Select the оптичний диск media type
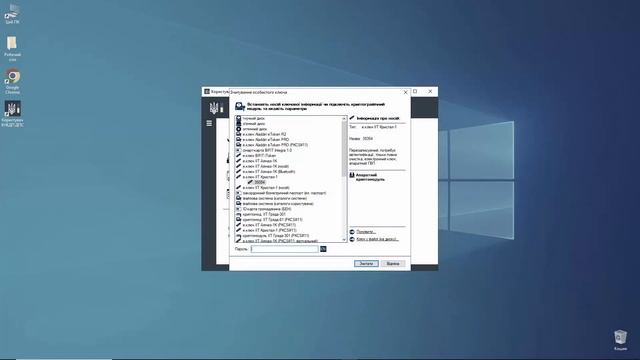640x360 pixels. [255, 129]
